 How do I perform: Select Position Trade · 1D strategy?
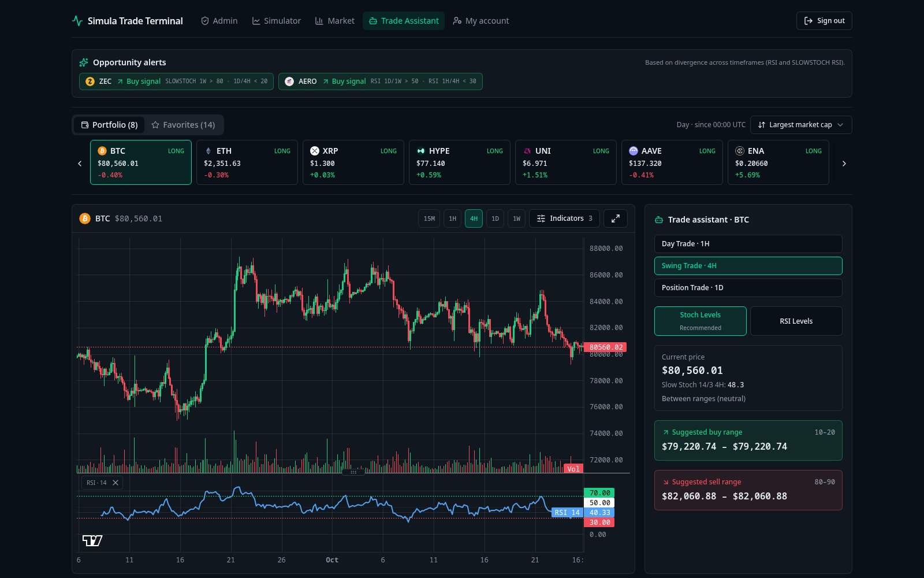[x=748, y=288]
